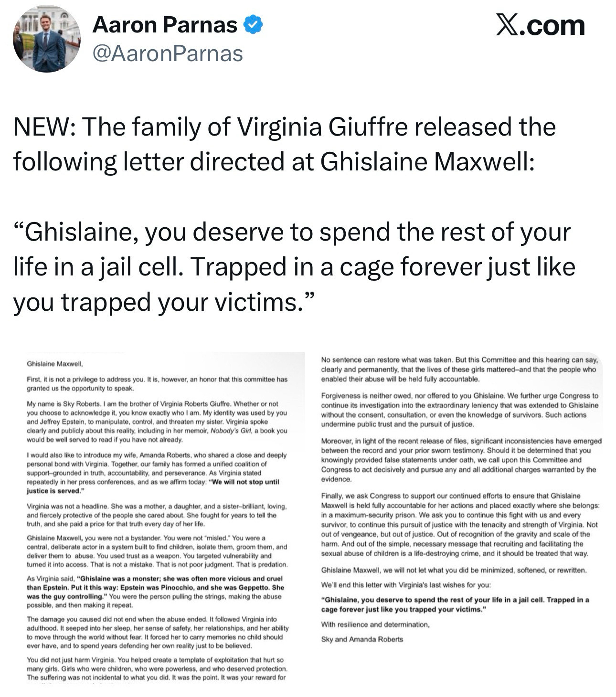Open the @AaronParnas handle link
The image size is (616, 697).
pyautogui.click(x=167, y=53)
